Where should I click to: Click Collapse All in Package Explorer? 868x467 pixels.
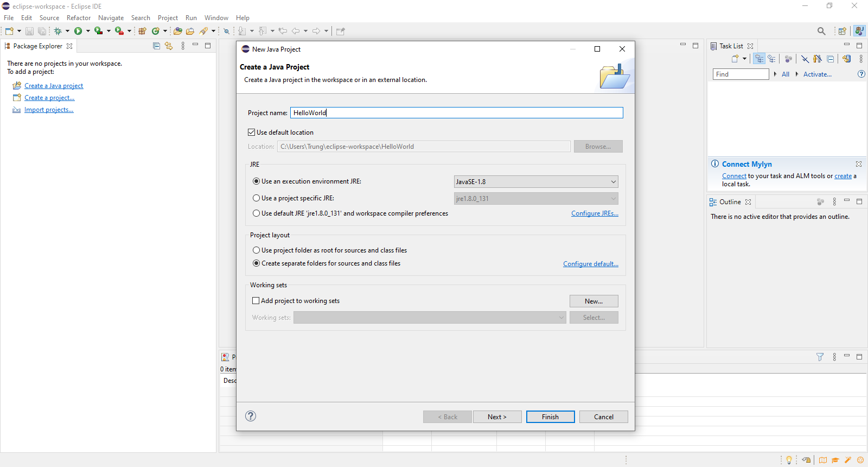156,46
